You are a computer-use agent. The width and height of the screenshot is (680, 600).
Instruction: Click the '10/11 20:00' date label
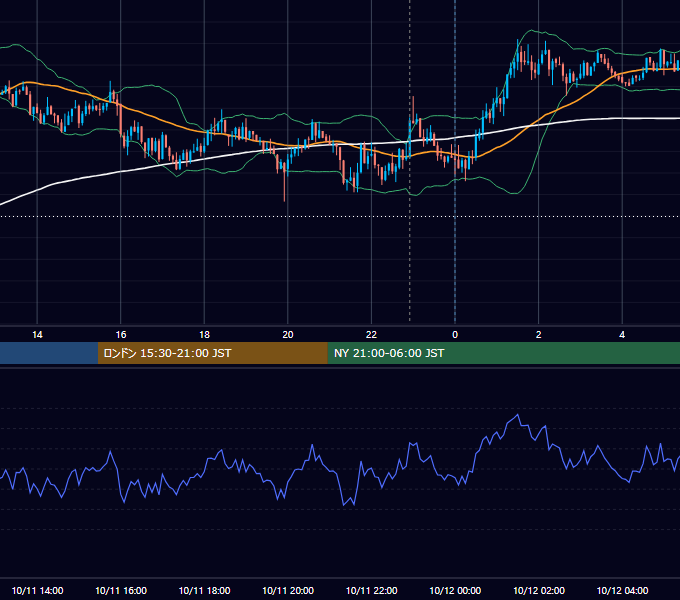click(288, 590)
